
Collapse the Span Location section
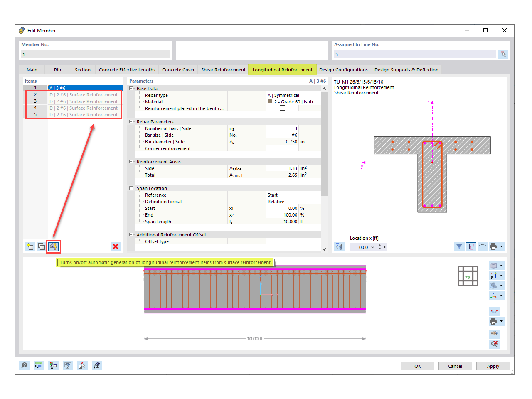[131, 188]
